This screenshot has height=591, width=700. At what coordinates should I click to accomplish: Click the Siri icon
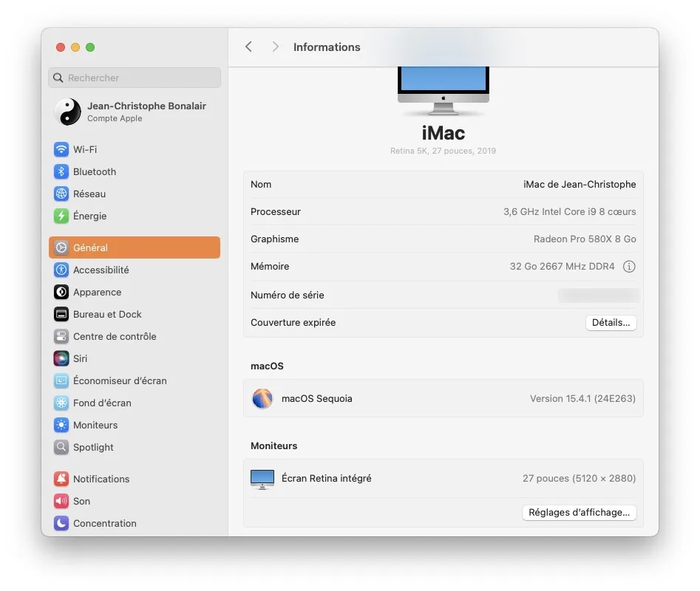pos(61,358)
